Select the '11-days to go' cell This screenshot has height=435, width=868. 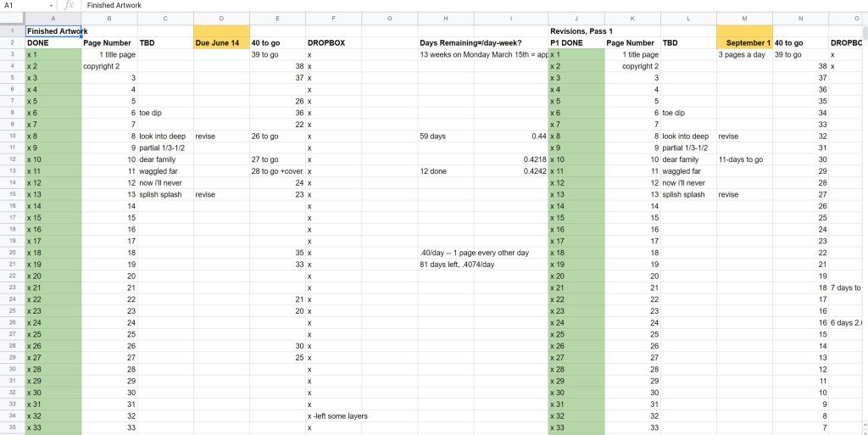(x=744, y=159)
